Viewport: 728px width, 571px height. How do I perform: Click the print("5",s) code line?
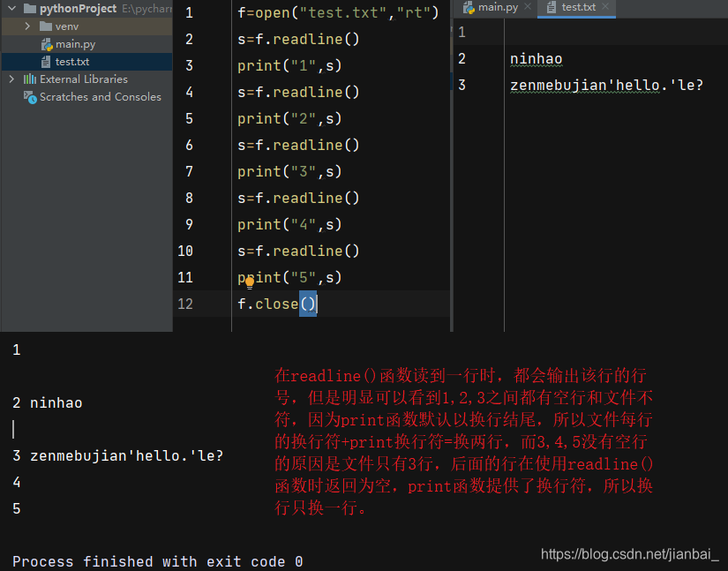click(289, 277)
